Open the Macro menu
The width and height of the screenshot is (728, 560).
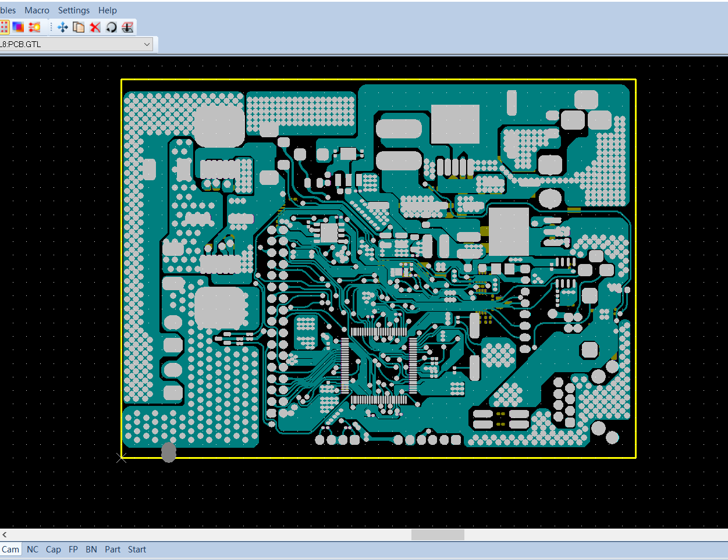(x=37, y=10)
